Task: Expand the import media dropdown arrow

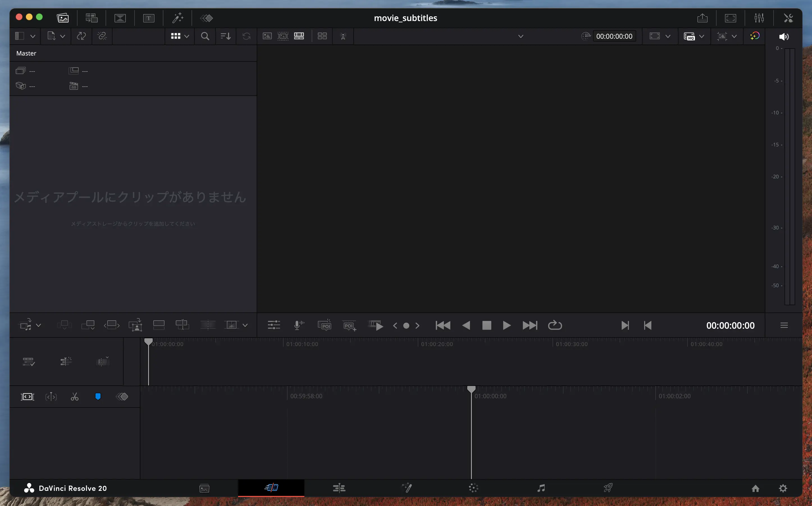Action: [63, 36]
